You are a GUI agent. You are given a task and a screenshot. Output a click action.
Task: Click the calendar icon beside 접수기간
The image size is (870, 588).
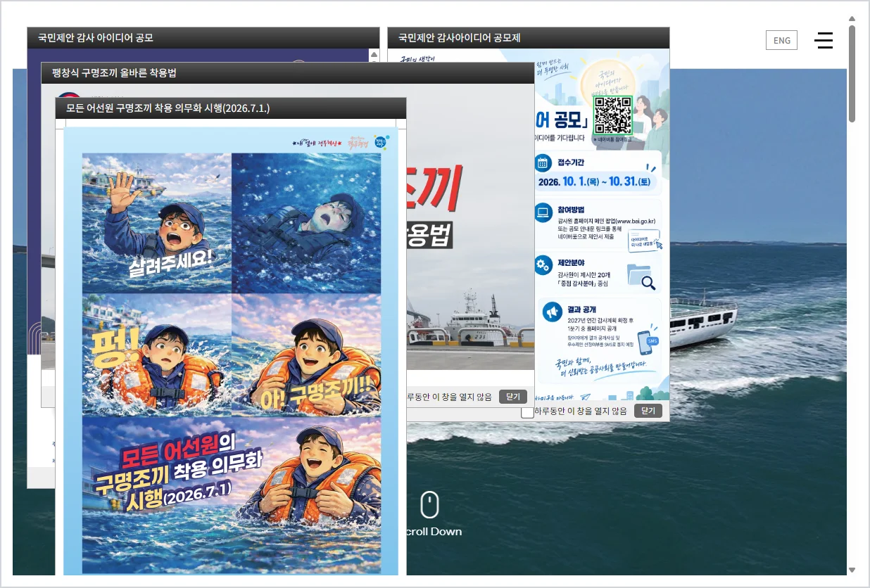[543, 162]
